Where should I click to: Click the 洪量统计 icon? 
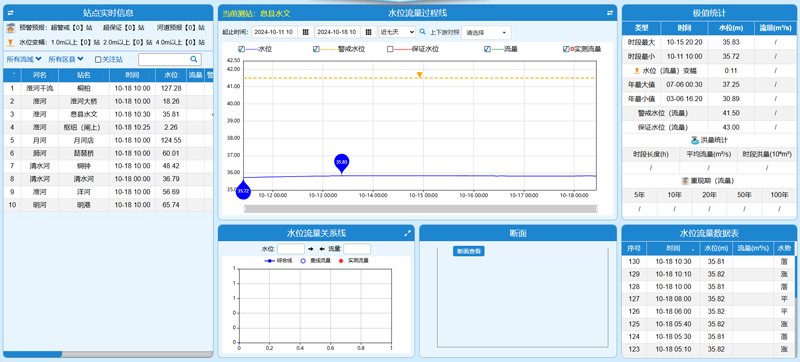[x=694, y=140]
